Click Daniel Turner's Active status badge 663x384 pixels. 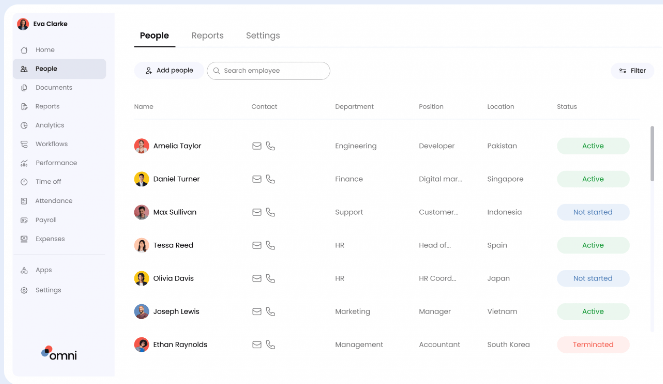coord(593,179)
